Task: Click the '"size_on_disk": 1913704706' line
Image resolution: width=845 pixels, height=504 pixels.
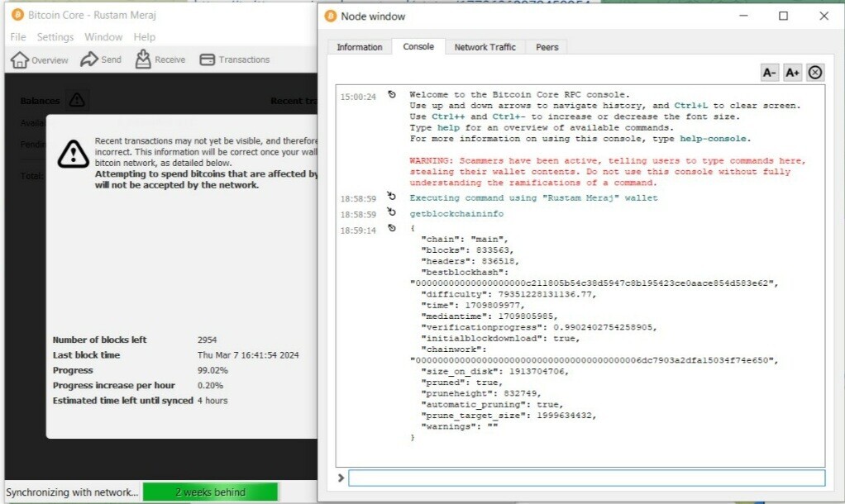Action: [x=494, y=371]
